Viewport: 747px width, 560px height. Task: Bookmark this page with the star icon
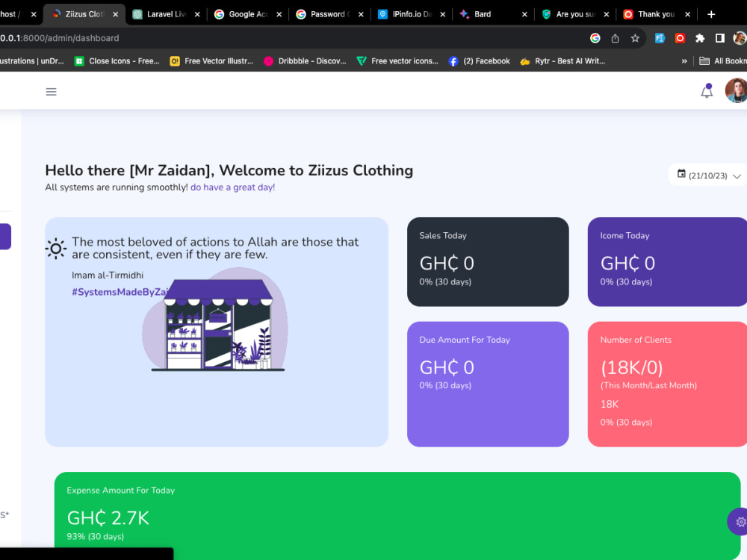coord(635,38)
